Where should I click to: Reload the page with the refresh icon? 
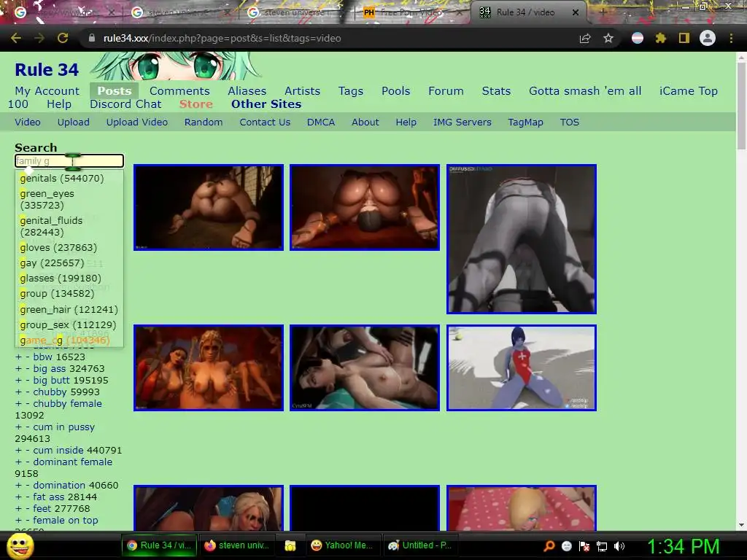tap(63, 38)
